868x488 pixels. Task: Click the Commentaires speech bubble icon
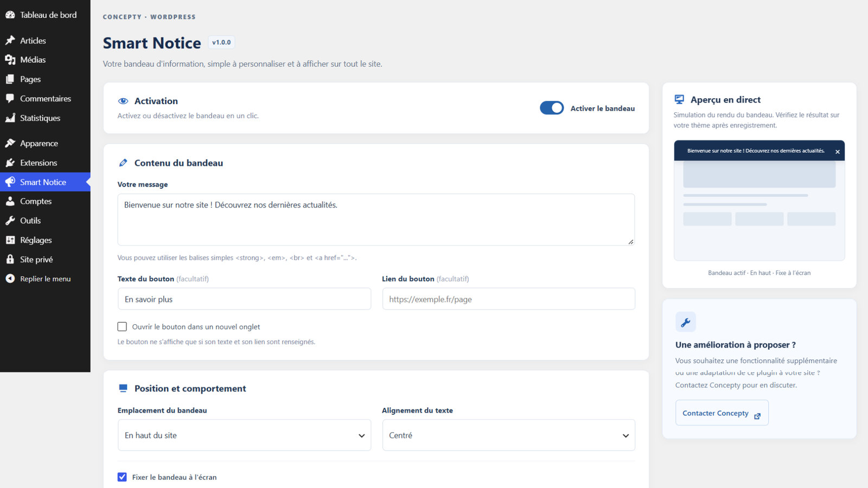tap(10, 99)
